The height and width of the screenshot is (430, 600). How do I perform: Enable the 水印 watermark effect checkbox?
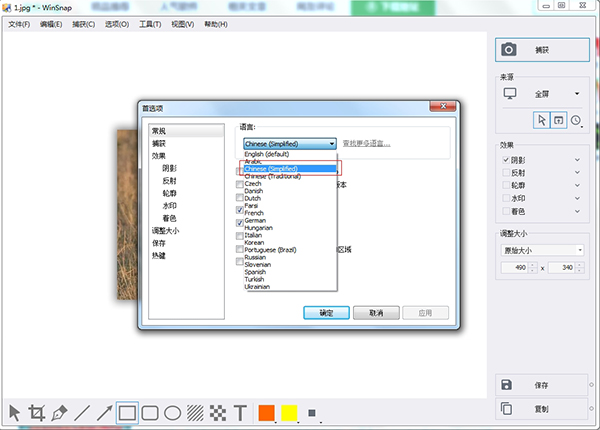(506, 198)
